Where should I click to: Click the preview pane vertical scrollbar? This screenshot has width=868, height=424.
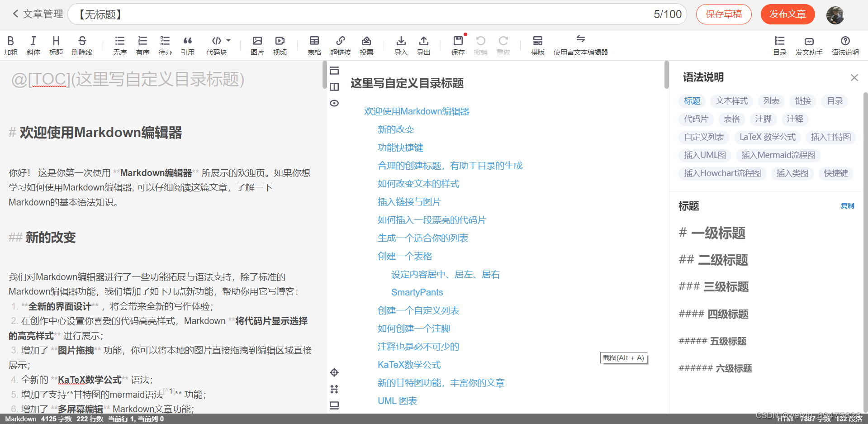coord(667,75)
